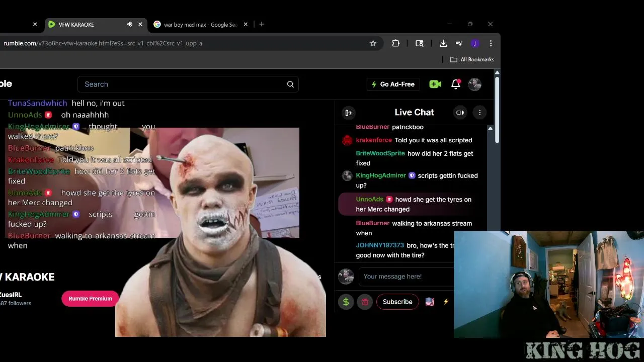Viewport: 644px width, 362px height.
Task: Click the Subscribe button
Action: [x=397, y=302]
